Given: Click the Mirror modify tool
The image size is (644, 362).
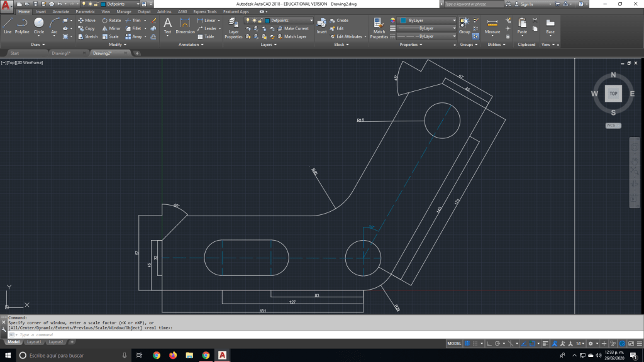Looking at the screenshot, I should coord(111,28).
